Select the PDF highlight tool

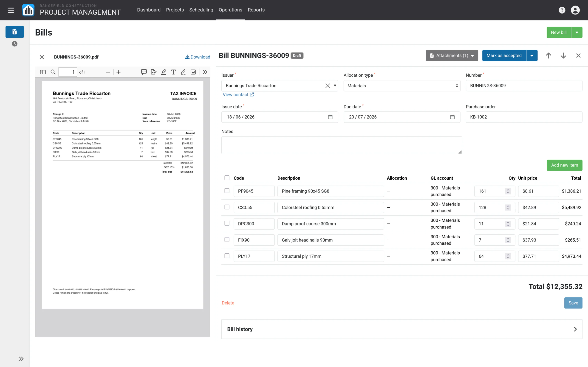click(164, 72)
